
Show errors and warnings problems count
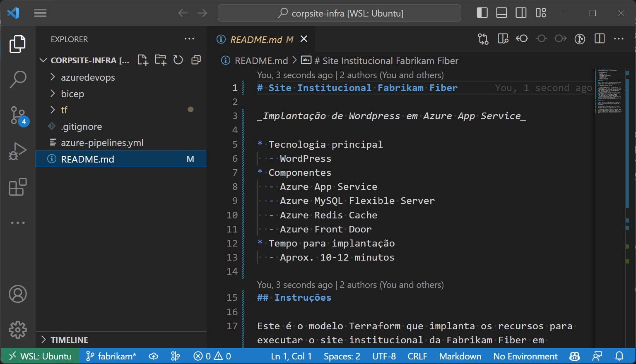click(212, 356)
